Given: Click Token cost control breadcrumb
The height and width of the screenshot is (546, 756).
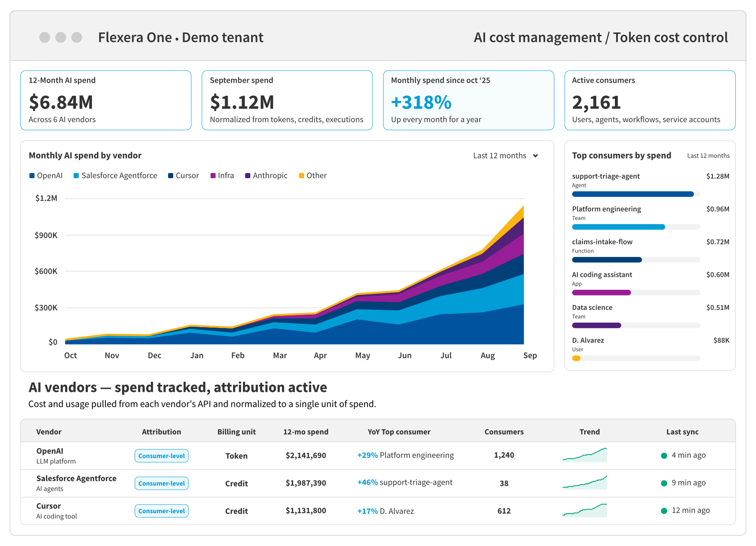Looking at the screenshot, I should tap(670, 37).
